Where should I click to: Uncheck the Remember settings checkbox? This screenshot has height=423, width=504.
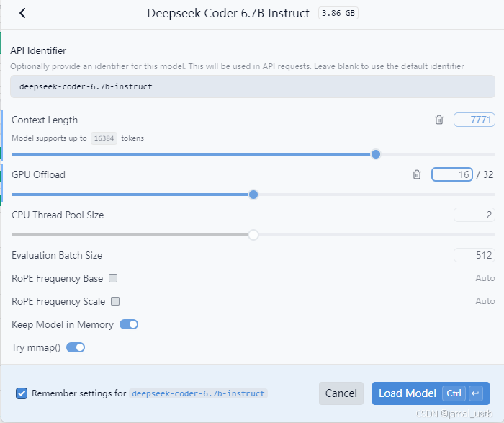click(x=22, y=393)
